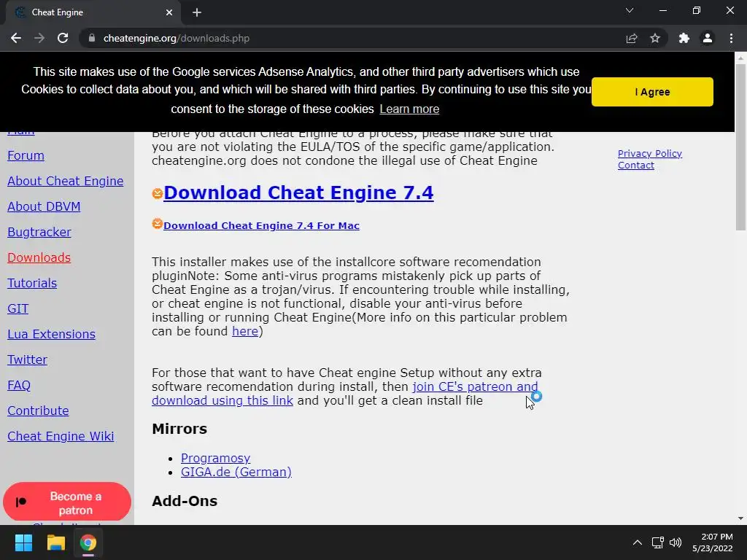Click the scrollbar down arrow
The width and height of the screenshot is (747, 560).
coord(740,518)
